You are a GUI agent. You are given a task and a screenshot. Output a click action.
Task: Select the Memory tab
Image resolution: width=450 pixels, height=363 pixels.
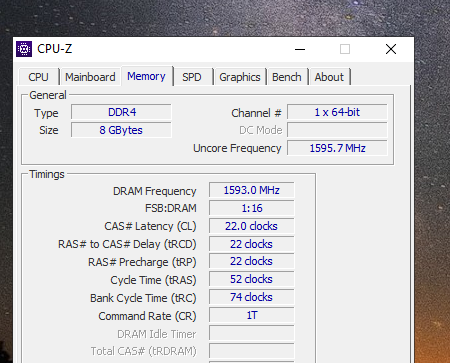[x=147, y=76]
